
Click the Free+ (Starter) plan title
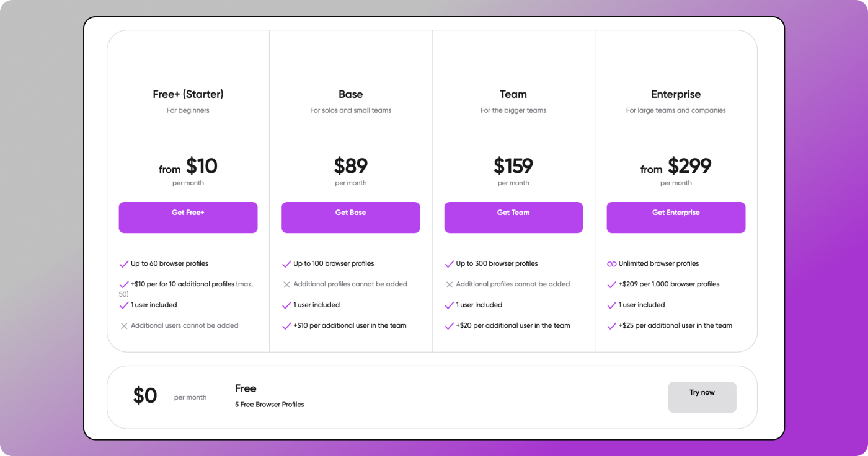pyautogui.click(x=188, y=94)
